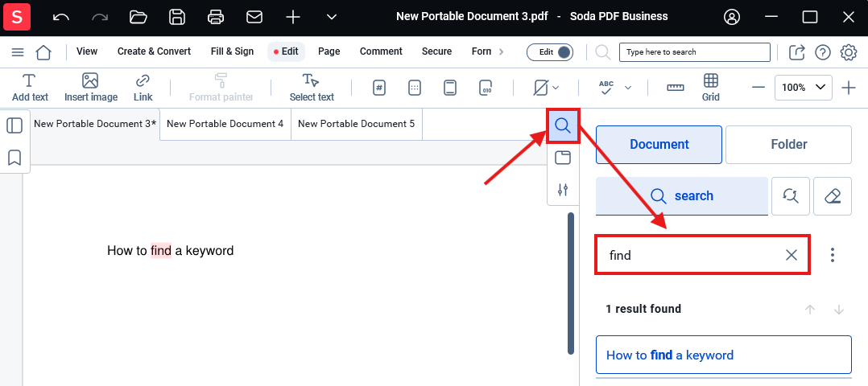Click the ruler icon
Viewport: 868px width, 386px height.
676,88
